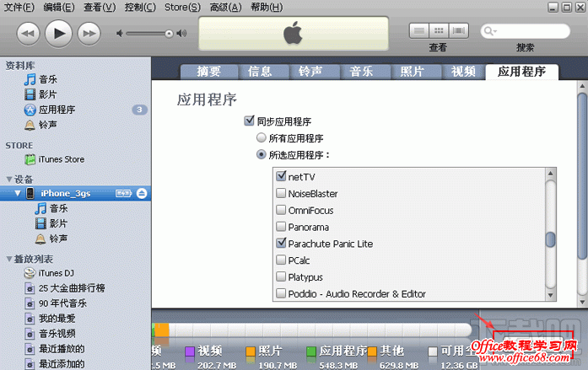Image resolution: width=588 pixels, height=370 pixels.
Task: Toggle 同步应用程序 sync checkbox
Action: (x=250, y=121)
